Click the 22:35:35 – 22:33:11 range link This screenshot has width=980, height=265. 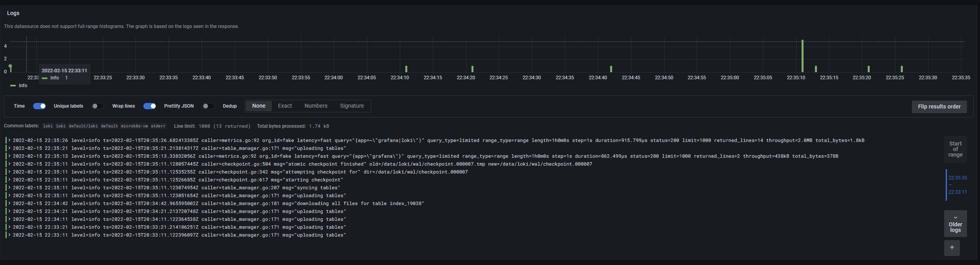click(x=957, y=185)
